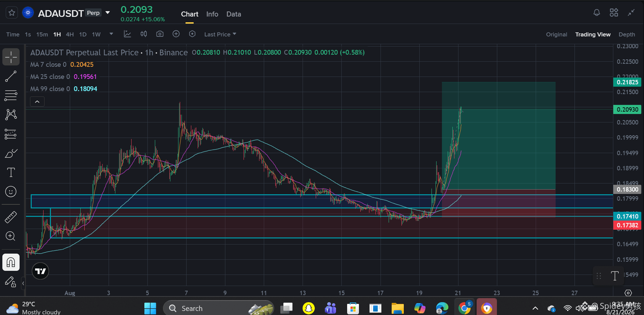Switch to the Original chart view
The width and height of the screenshot is (644, 315).
[x=557, y=34]
